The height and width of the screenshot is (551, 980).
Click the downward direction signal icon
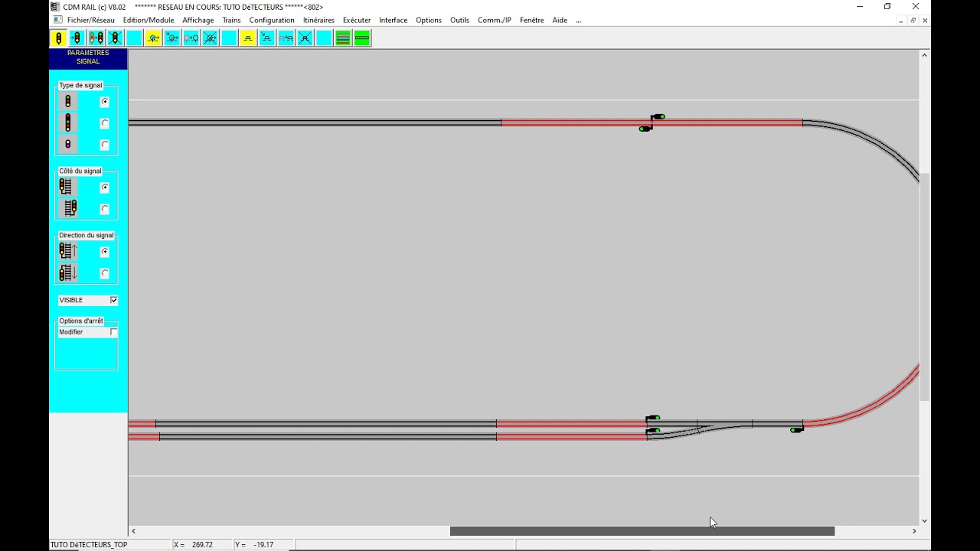68,272
